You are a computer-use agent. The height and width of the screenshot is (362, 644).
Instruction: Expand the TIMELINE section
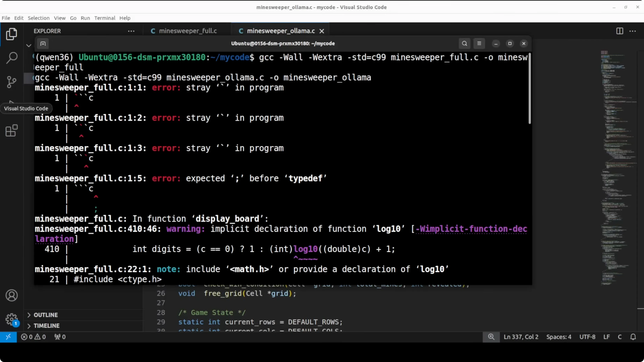coord(47,326)
